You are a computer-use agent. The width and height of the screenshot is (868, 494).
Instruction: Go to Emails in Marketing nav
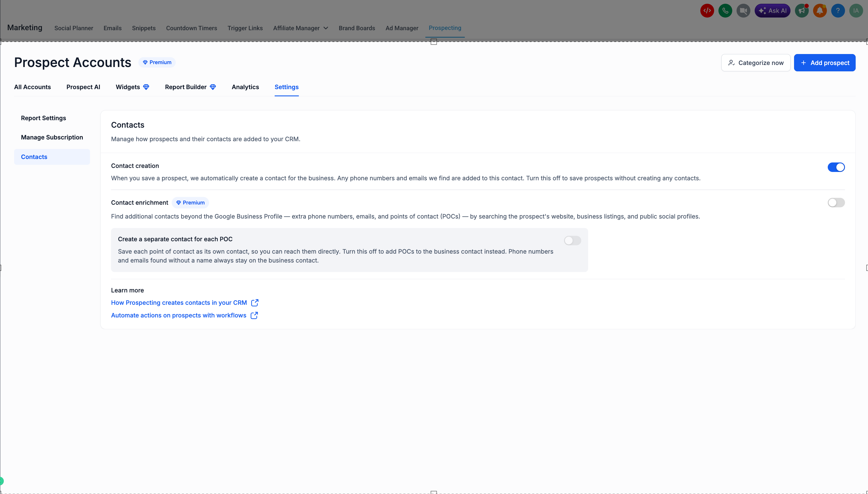tap(112, 28)
